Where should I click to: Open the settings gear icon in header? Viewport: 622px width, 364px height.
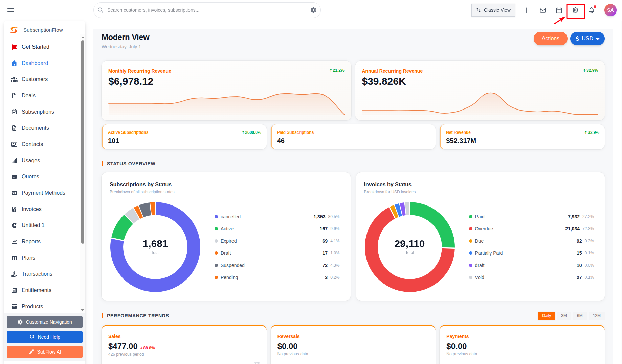click(575, 10)
